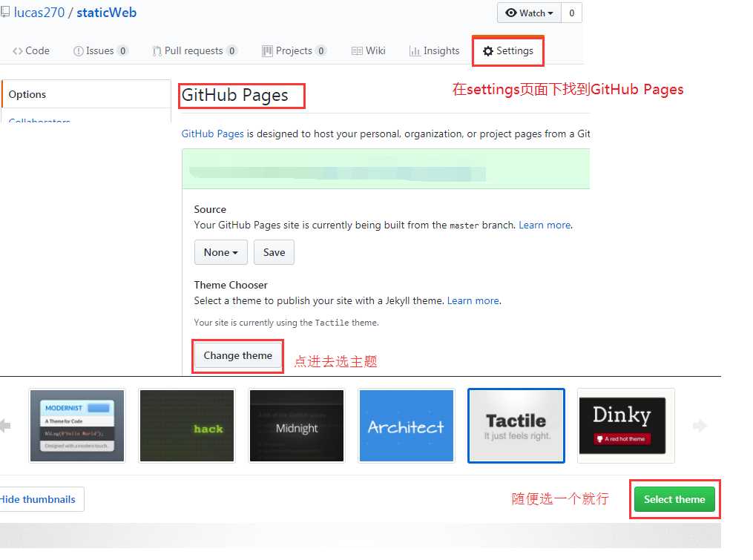Open the None source dropdown
Viewport: 753px width, 560px height.
(x=221, y=252)
